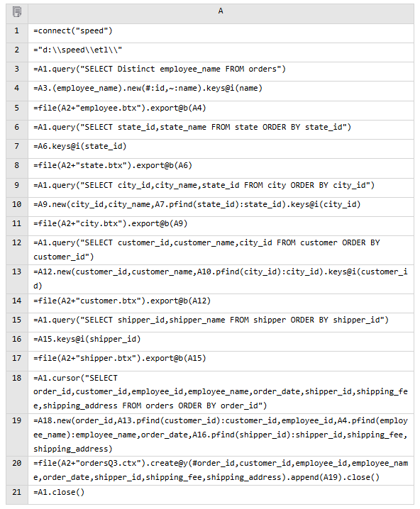Click cell exporting state.btx

[x=221, y=168]
